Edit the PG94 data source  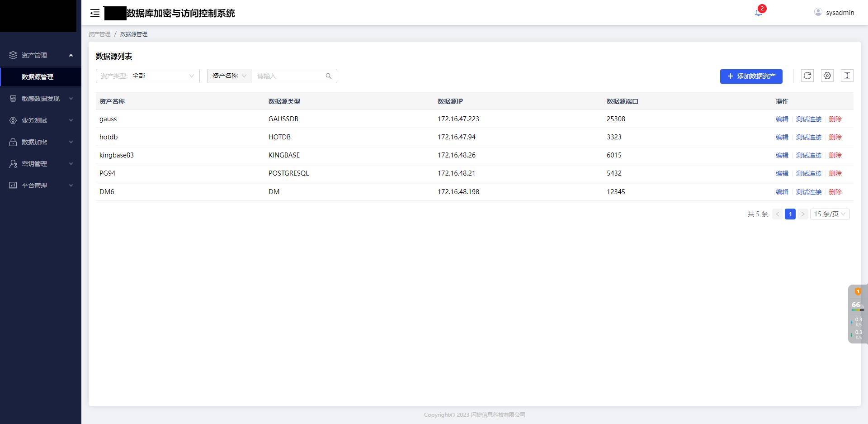782,173
